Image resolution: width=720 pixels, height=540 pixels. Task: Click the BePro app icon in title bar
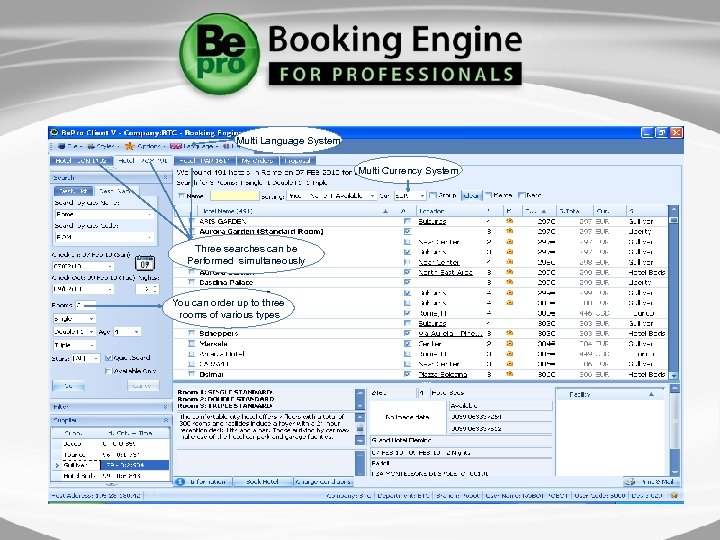54,133
